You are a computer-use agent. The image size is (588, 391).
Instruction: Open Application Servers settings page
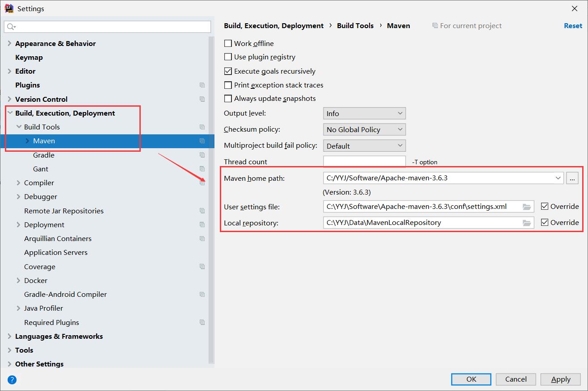(56, 252)
